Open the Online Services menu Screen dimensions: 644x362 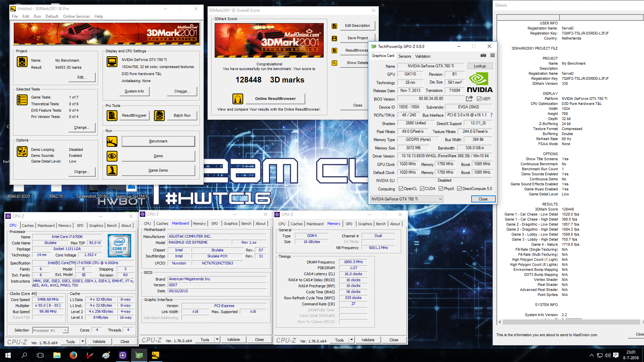tap(76, 16)
